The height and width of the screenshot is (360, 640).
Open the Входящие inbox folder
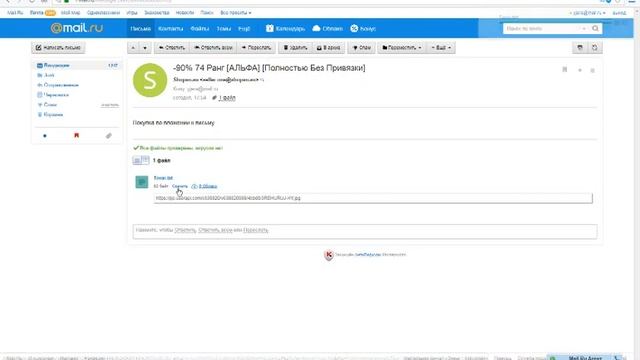pos(56,65)
